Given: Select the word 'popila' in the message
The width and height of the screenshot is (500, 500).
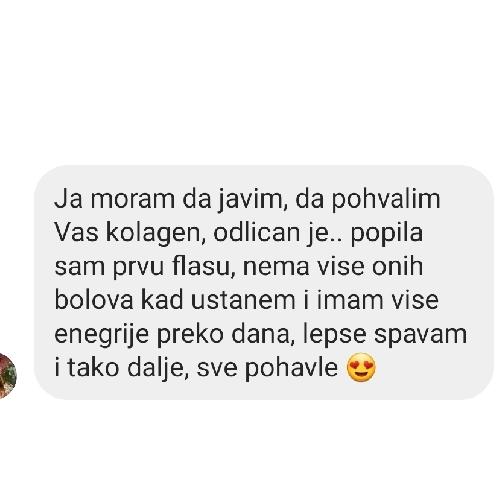Looking at the screenshot, I should [x=387, y=233].
